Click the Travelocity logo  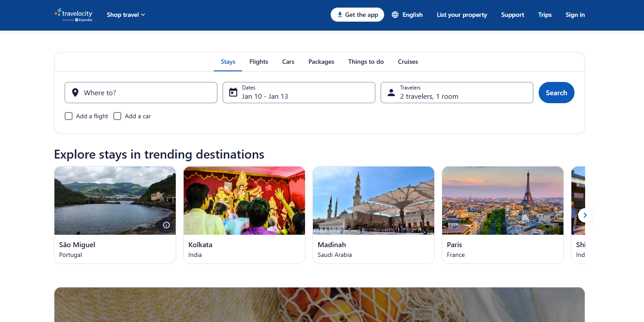(73, 15)
